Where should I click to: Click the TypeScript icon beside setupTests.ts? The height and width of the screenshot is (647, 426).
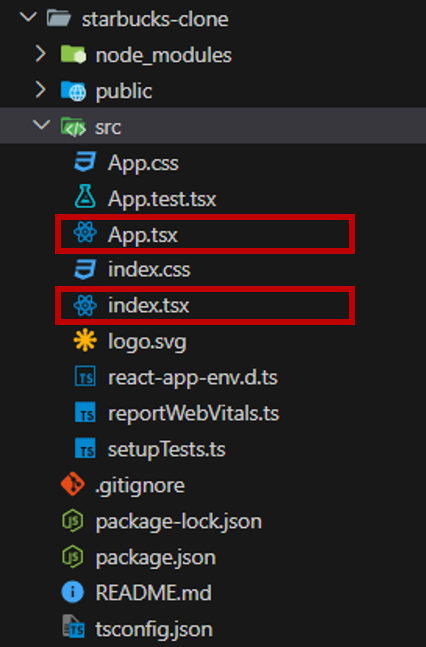tap(85, 449)
